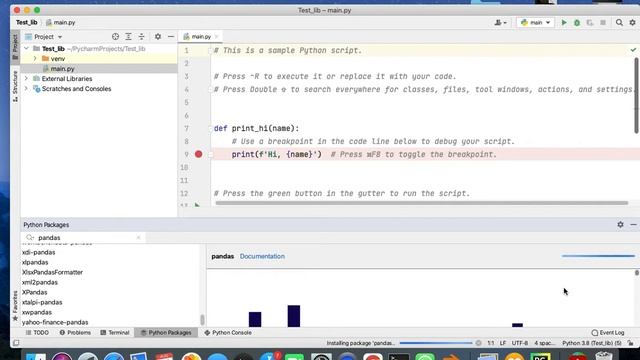Toggle the breakpoint on line 9

(198, 154)
